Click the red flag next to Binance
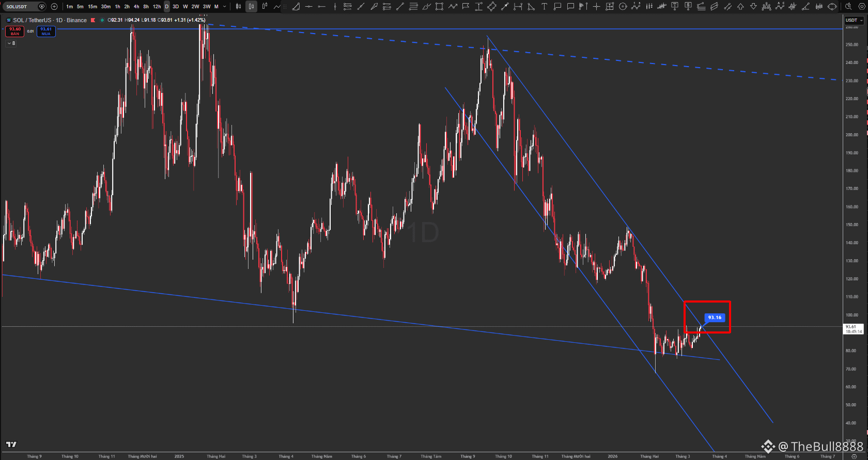The image size is (868, 460). (x=93, y=20)
